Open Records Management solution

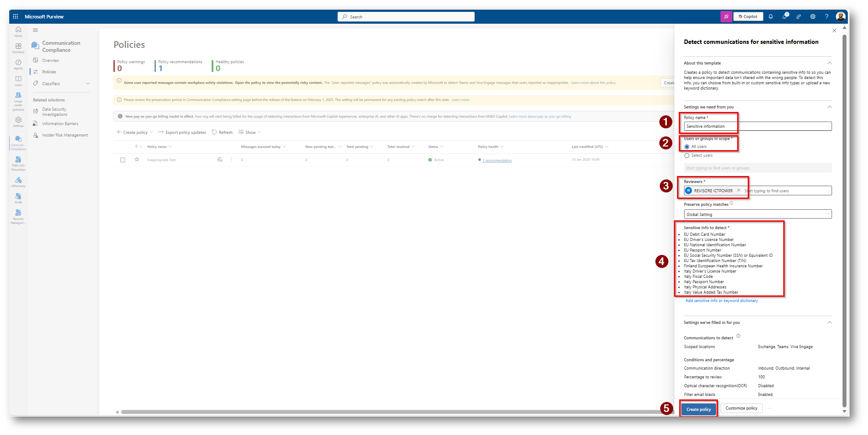[x=18, y=217]
